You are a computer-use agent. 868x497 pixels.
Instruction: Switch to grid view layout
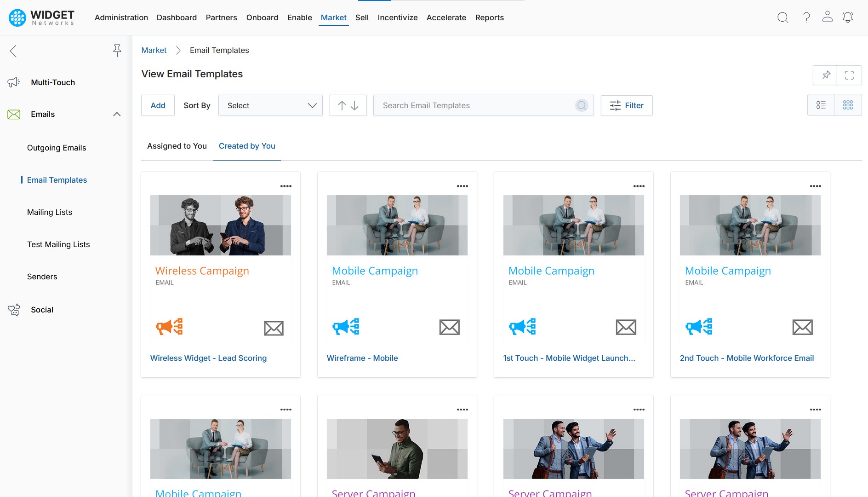848,105
